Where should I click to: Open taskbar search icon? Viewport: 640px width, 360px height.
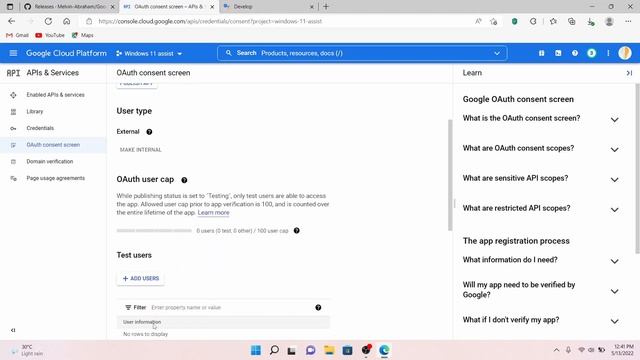[274, 350]
